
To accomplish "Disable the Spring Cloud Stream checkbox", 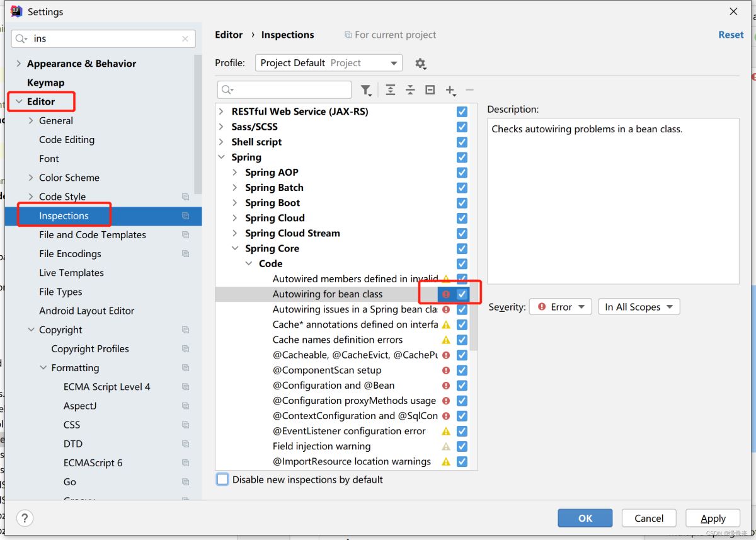I will pyautogui.click(x=462, y=233).
